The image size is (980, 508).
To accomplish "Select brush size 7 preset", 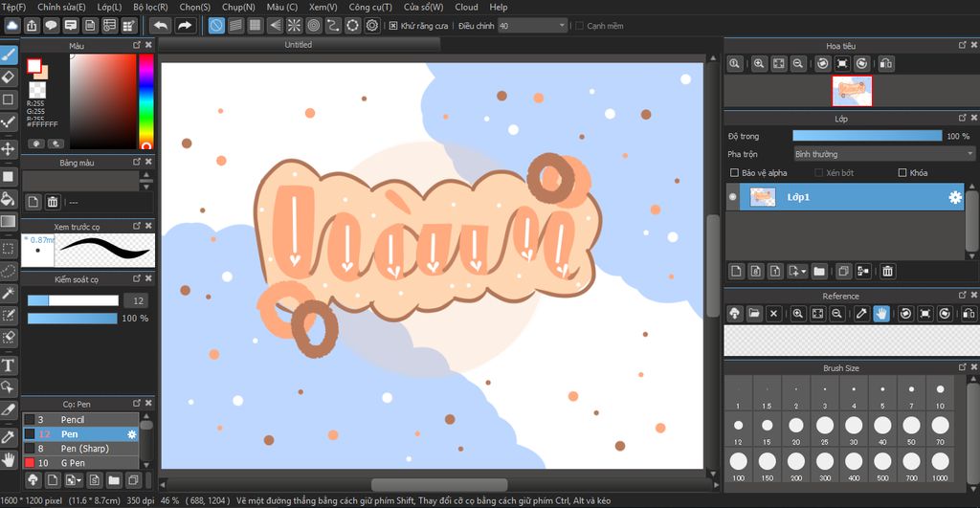I will click(x=911, y=393).
